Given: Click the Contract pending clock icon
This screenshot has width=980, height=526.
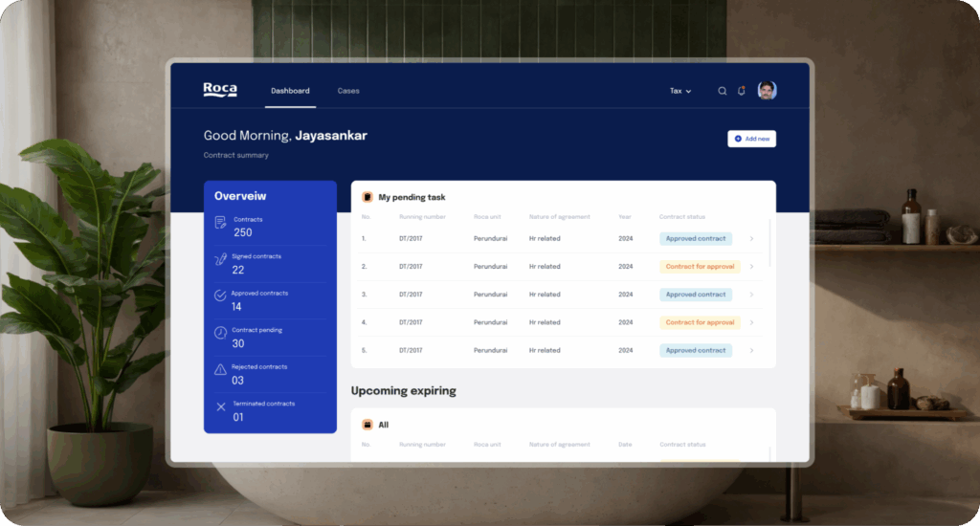Looking at the screenshot, I should [220, 333].
